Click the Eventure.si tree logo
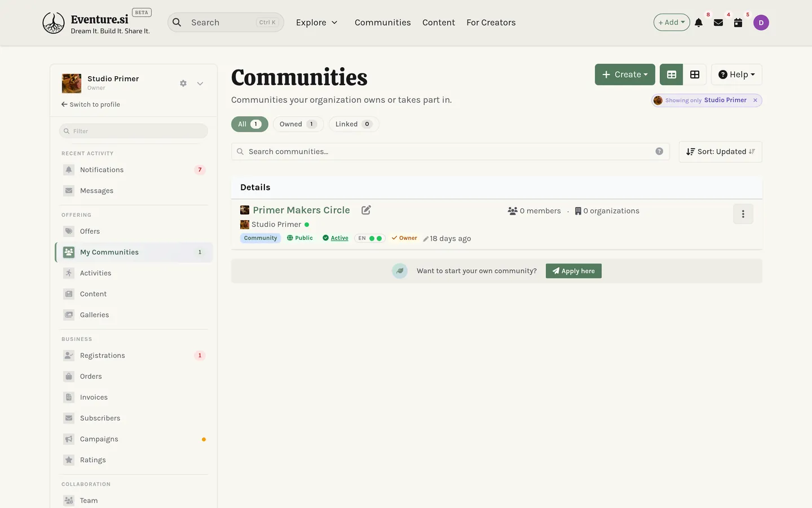812x508 pixels. point(54,23)
